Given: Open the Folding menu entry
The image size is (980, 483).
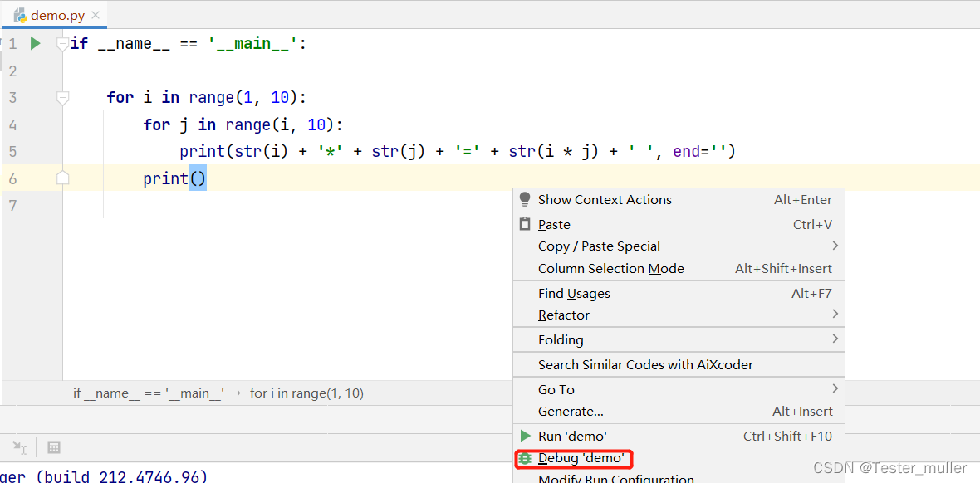Looking at the screenshot, I should tap(679, 340).
